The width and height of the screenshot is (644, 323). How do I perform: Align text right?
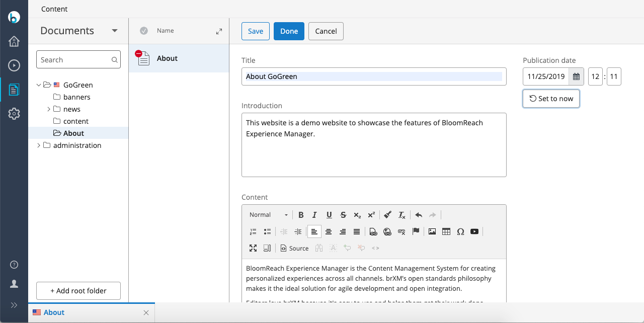click(343, 231)
